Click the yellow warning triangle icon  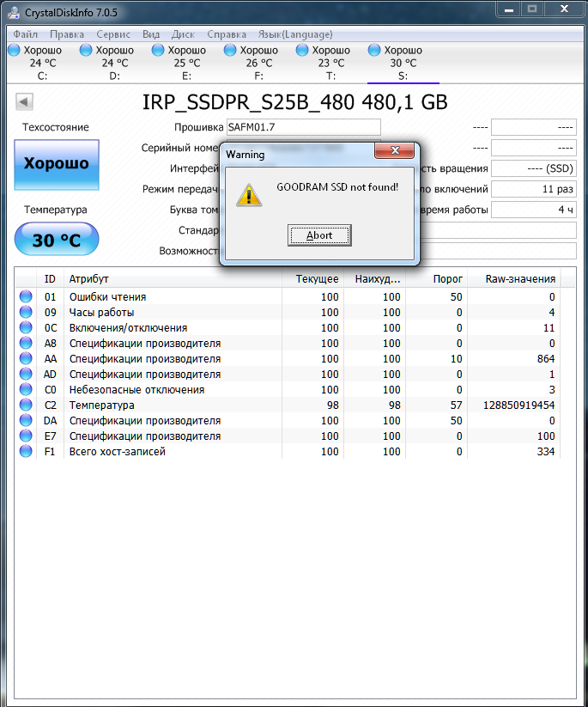(x=249, y=195)
